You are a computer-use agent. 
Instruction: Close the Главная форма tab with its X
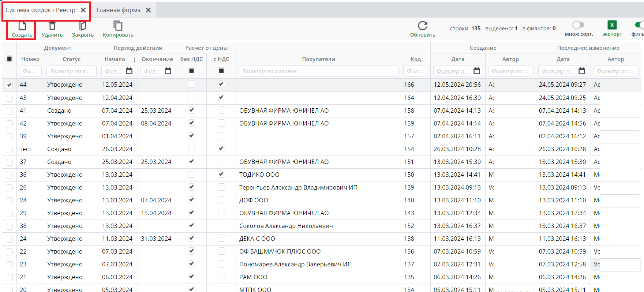[x=148, y=10]
